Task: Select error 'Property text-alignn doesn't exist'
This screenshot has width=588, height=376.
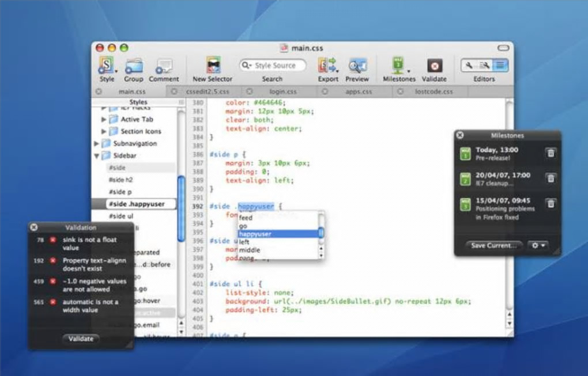Action: tap(81, 264)
